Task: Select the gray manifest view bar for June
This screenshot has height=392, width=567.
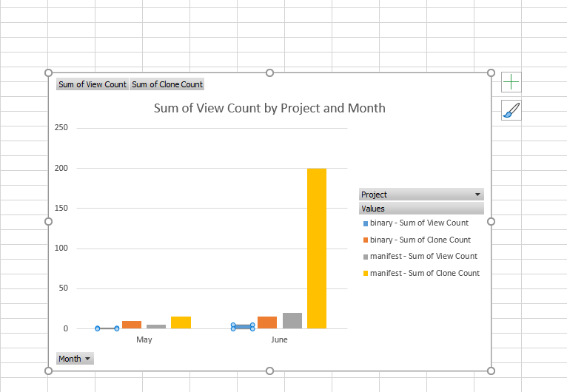Action: click(x=292, y=321)
